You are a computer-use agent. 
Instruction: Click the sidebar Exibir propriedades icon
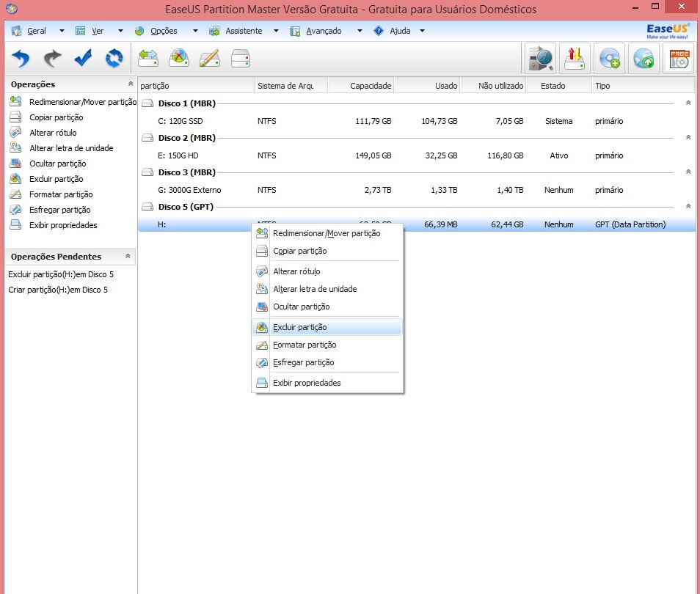[15, 224]
